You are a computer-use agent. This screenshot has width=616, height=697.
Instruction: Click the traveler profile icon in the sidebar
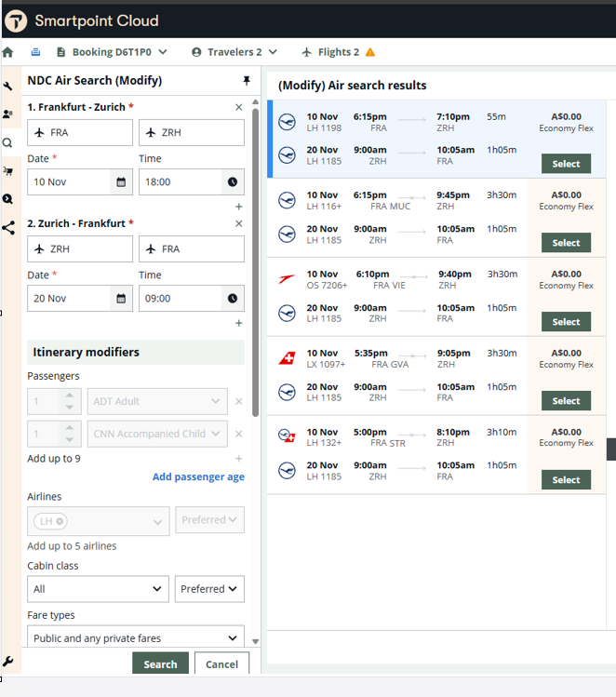coord(8,114)
